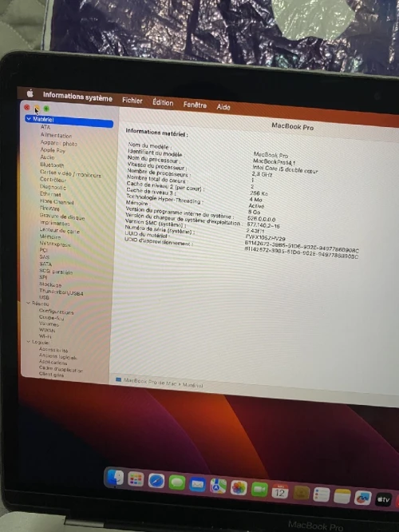This screenshot has height=532, width=399.
Task: Select WWAN under Réseau
Action: (x=47, y=330)
